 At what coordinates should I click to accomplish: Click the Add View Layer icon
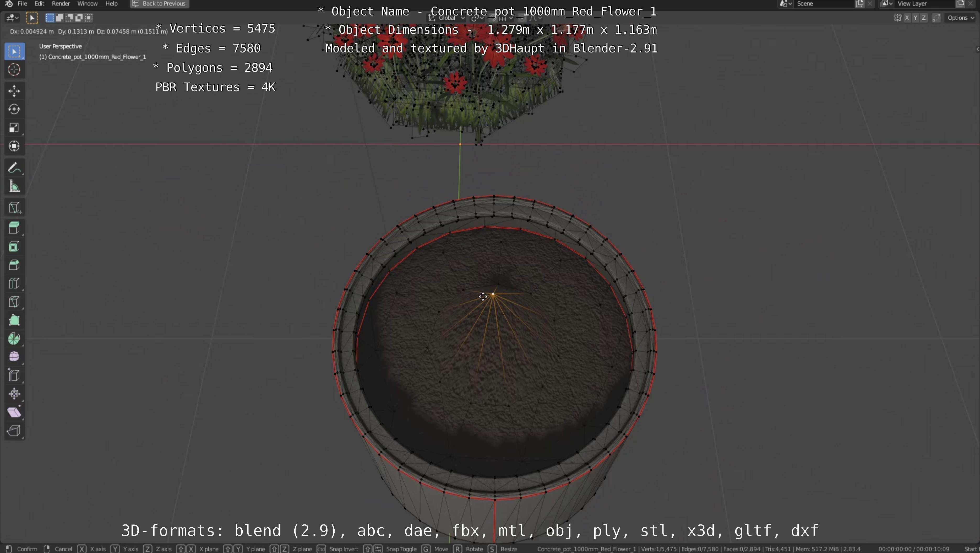[960, 4]
